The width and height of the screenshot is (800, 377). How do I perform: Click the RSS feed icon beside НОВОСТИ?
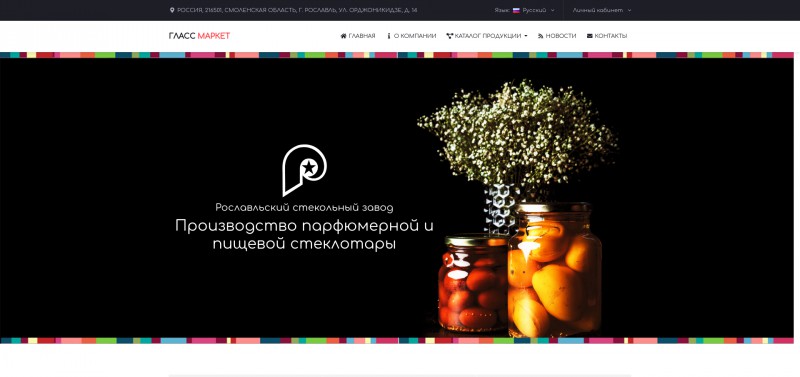click(x=540, y=36)
